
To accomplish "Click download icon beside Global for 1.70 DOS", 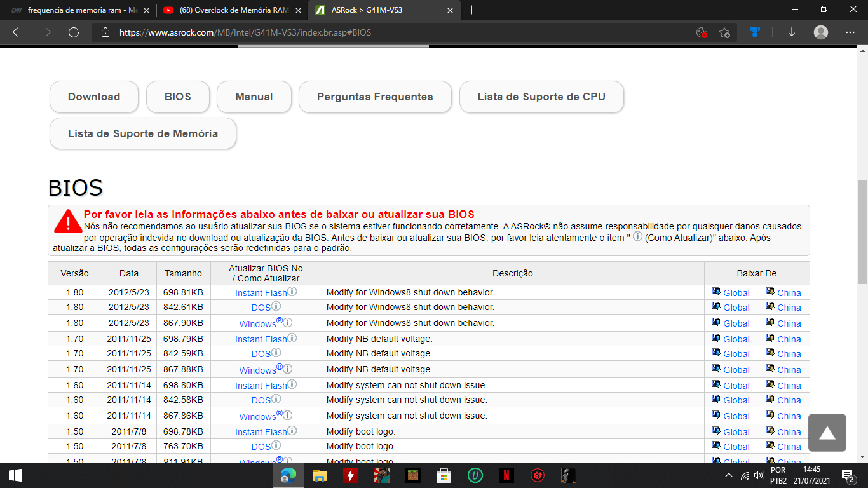I will pos(716,353).
